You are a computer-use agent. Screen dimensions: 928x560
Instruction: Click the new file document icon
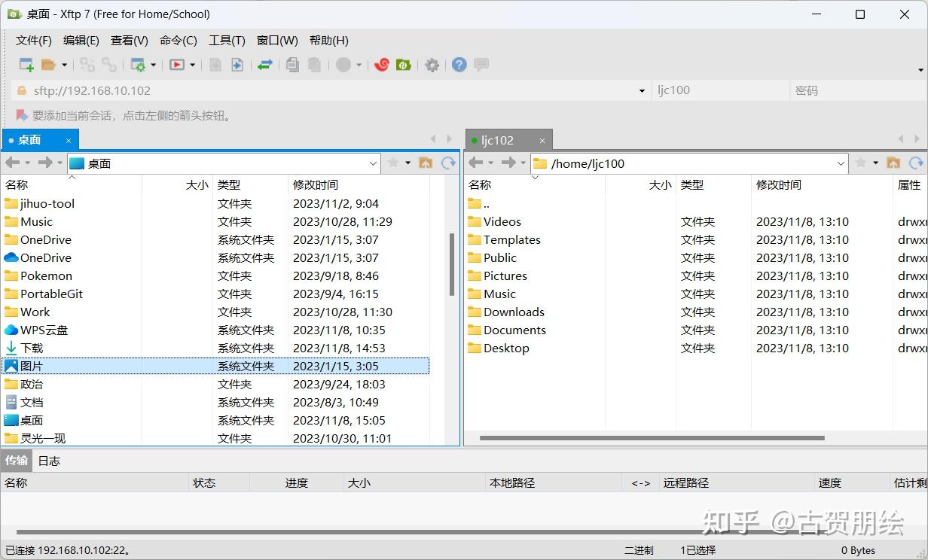pos(215,65)
